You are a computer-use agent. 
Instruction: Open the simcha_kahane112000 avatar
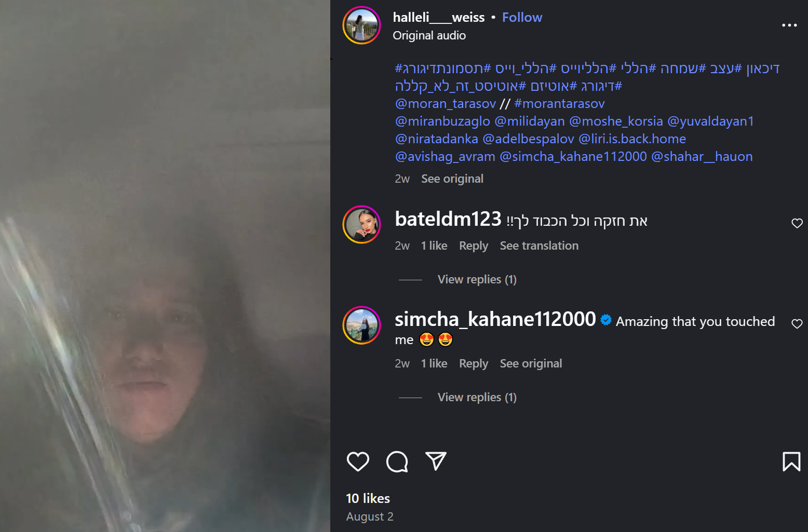pos(362,325)
